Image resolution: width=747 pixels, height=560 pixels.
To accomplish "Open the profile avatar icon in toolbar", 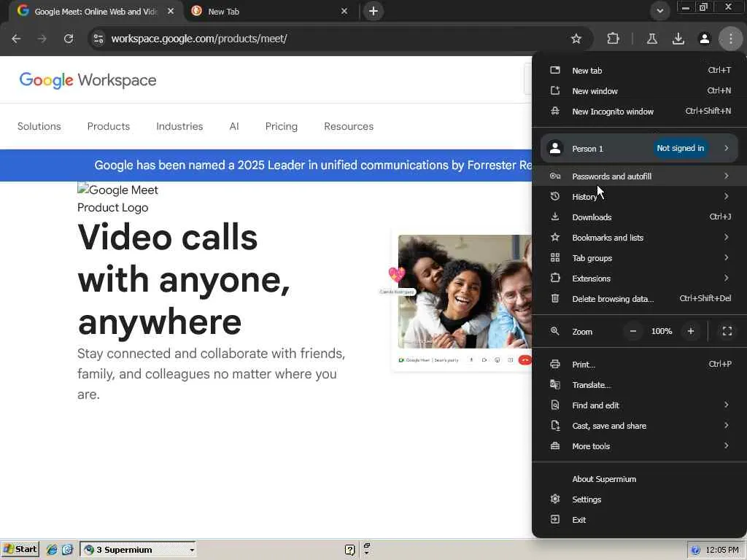I will click(705, 39).
